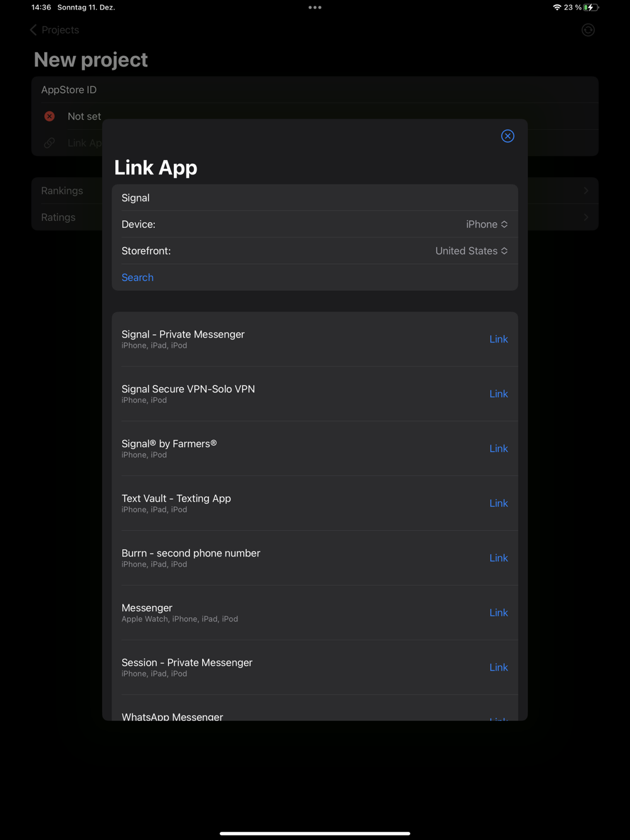This screenshot has width=630, height=840.
Task: Tap the red Not set status icon
Action: point(49,116)
